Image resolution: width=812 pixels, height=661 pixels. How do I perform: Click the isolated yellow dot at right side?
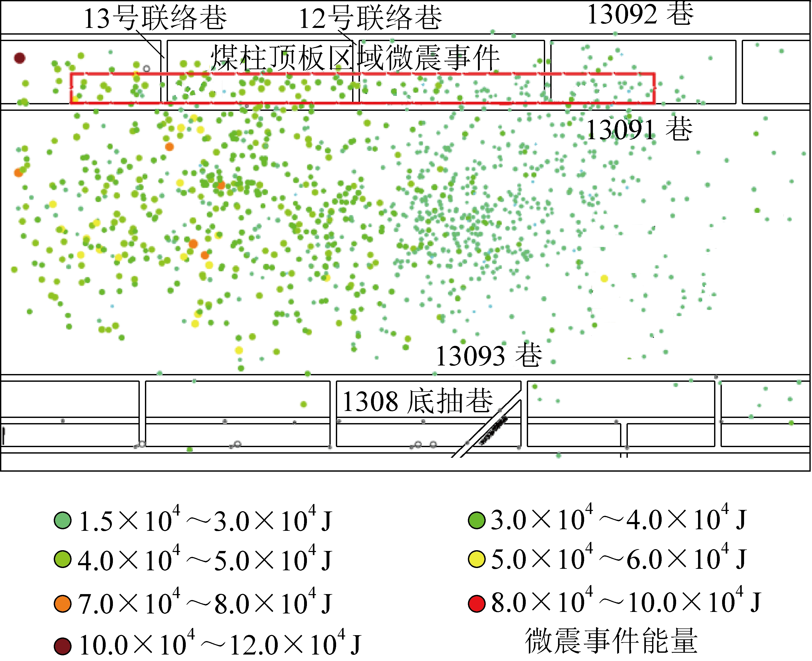pyautogui.click(x=604, y=279)
